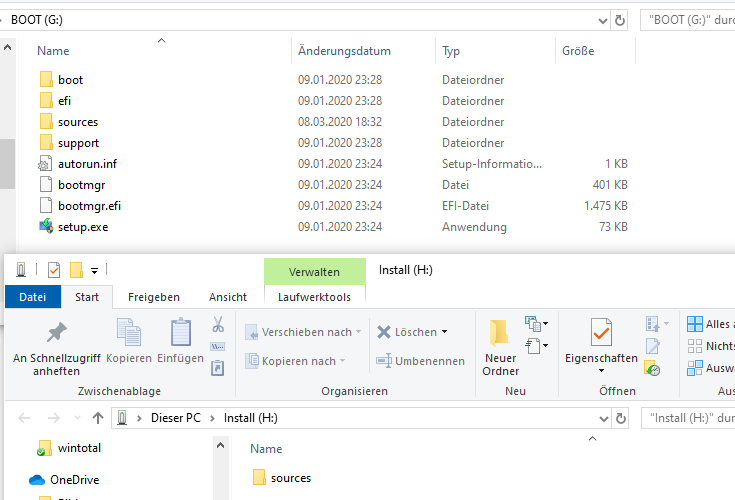Select OneDrive in the navigation pane
735x500 pixels.
(x=64, y=480)
